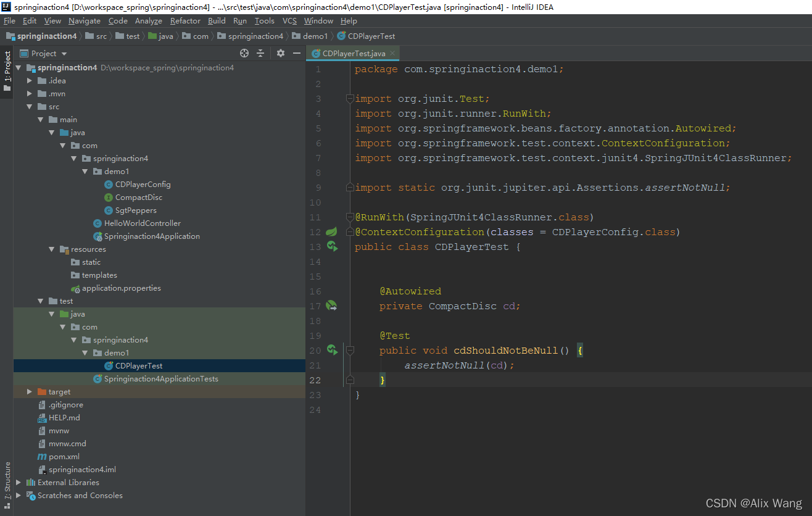The height and width of the screenshot is (516, 812).
Task: Click run test gutter icon on line 20
Action: pos(332,351)
